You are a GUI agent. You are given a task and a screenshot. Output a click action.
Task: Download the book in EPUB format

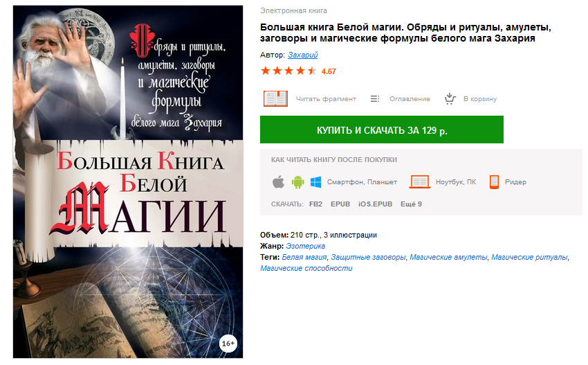(340, 204)
